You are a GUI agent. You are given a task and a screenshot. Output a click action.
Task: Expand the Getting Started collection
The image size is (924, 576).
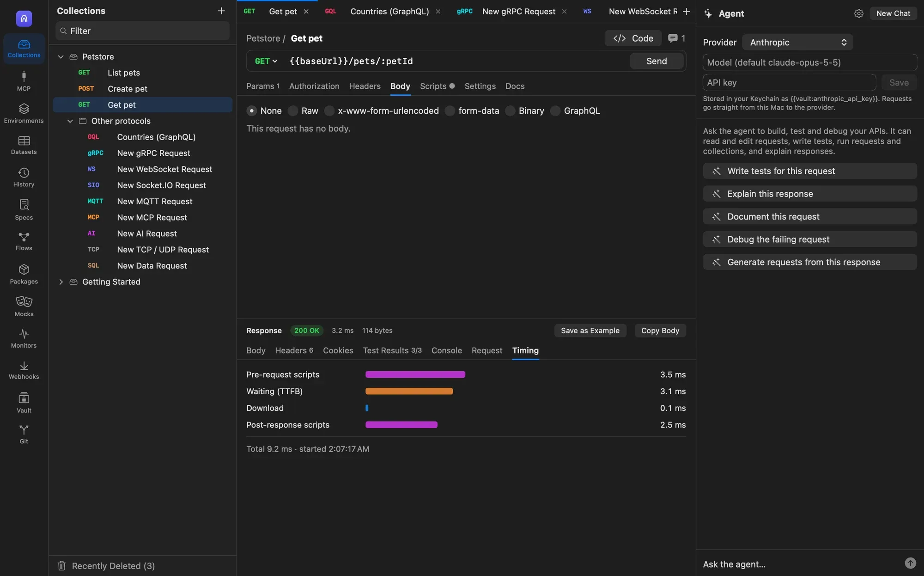(x=61, y=282)
